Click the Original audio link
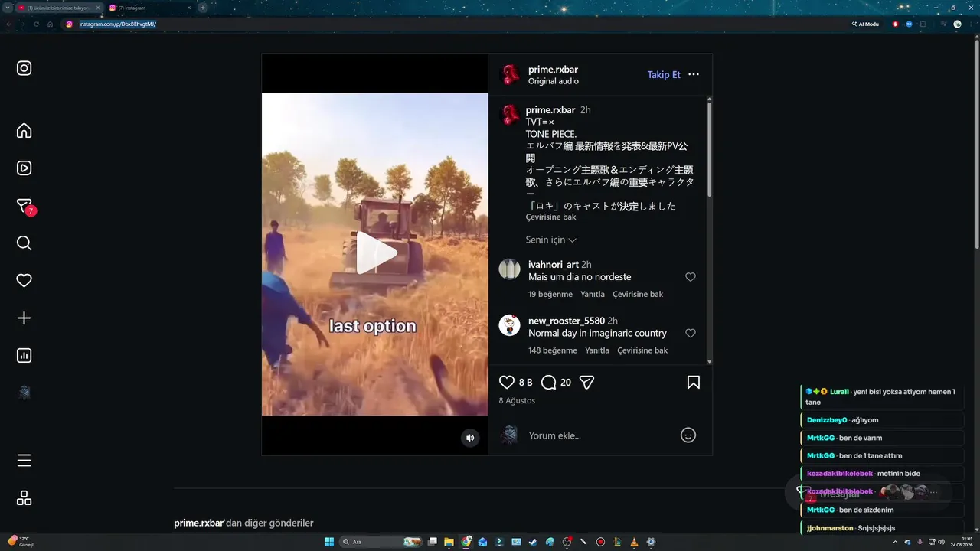Image resolution: width=980 pixels, height=551 pixels. (554, 81)
